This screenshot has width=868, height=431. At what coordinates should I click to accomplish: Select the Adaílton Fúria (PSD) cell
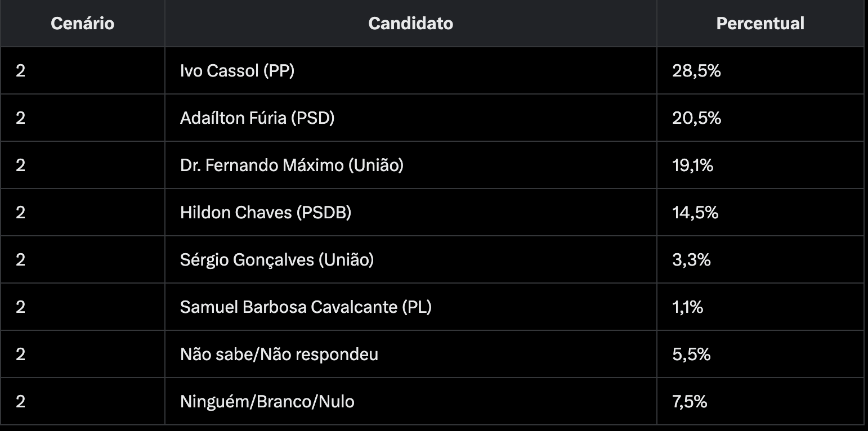point(257,118)
